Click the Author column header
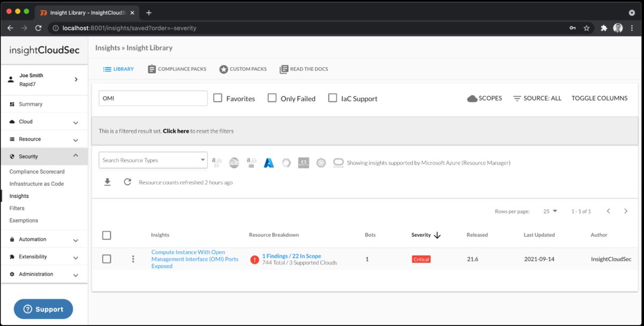The height and width of the screenshot is (326, 644). 599,235
